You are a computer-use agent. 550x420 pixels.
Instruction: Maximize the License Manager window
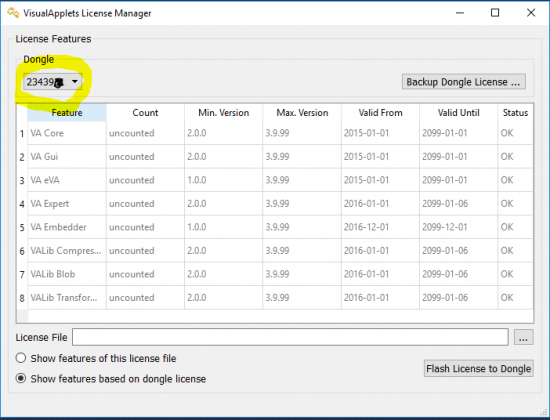point(495,13)
